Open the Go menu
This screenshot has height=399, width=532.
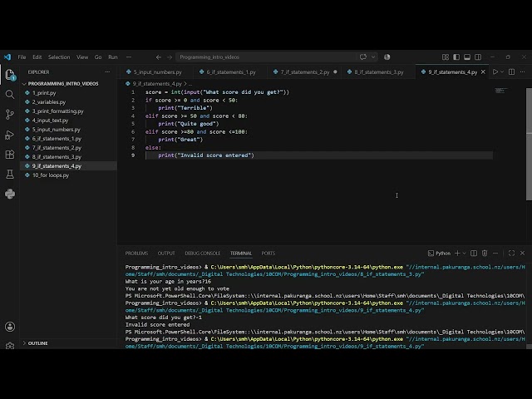[x=98, y=57]
